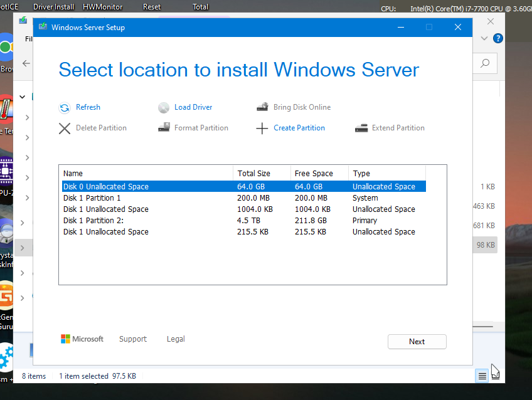Open the Driver Install menu at the top
The width and height of the screenshot is (532, 400).
pyautogui.click(x=53, y=6)
